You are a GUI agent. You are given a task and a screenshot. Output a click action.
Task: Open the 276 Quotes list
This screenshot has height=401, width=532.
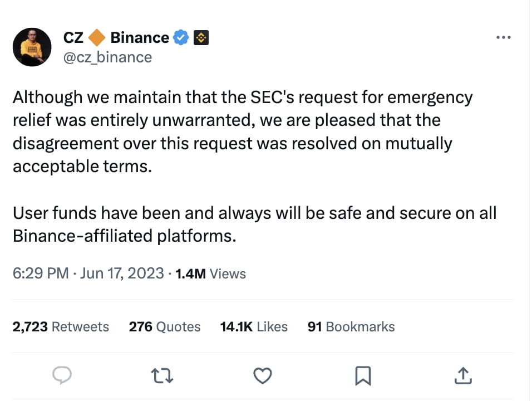click(165, 326)
